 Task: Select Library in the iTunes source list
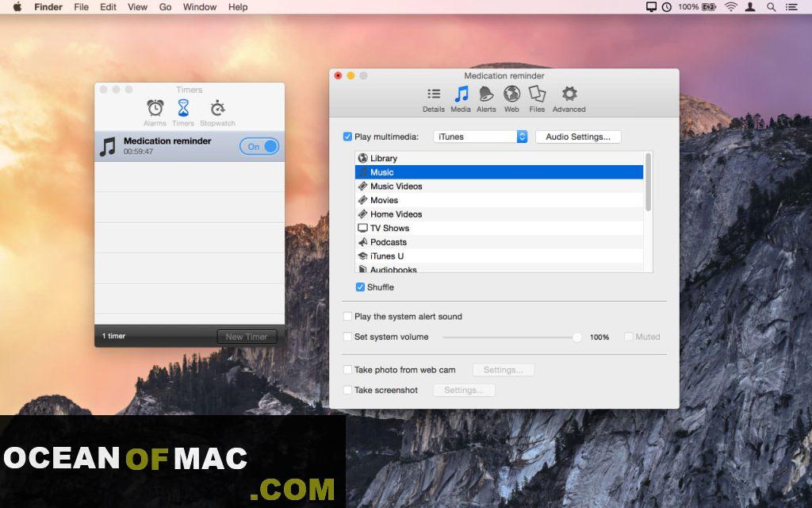(500, 158)
